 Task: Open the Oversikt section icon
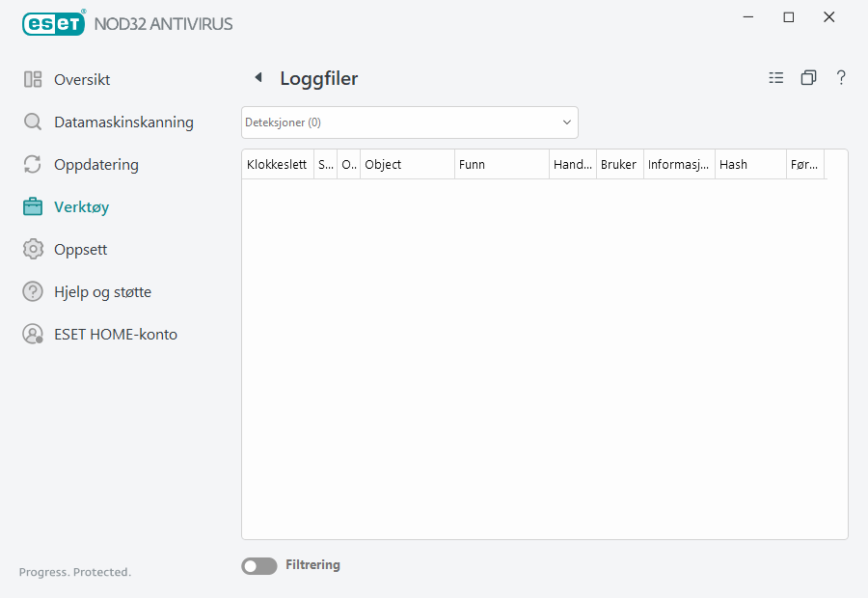pos(32,80)
